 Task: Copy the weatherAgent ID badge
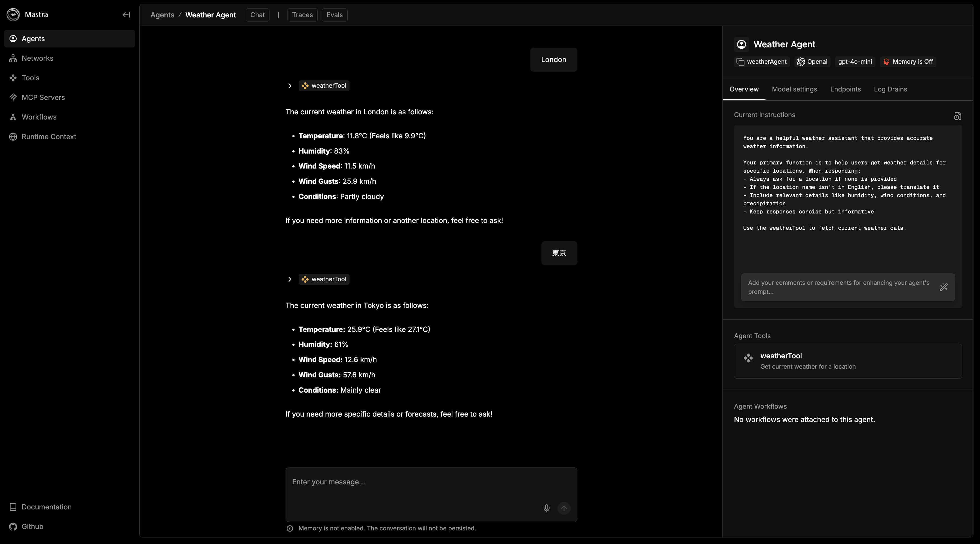pos(762,62)
